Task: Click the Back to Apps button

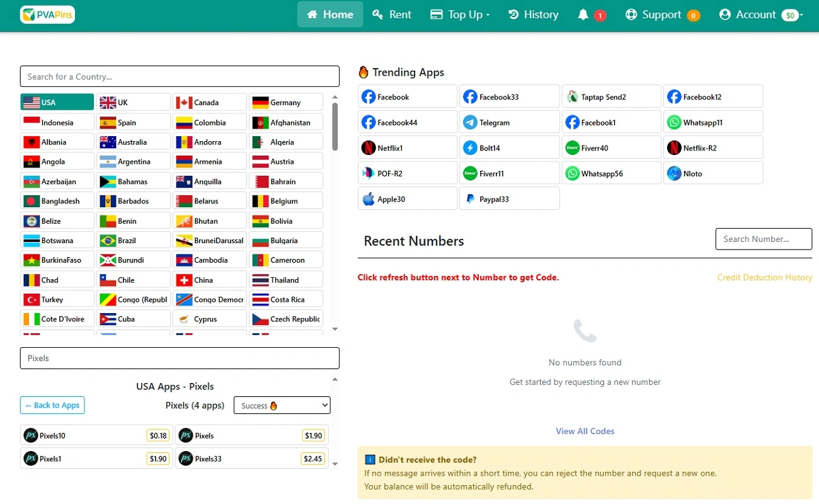Action: [52, 405]
